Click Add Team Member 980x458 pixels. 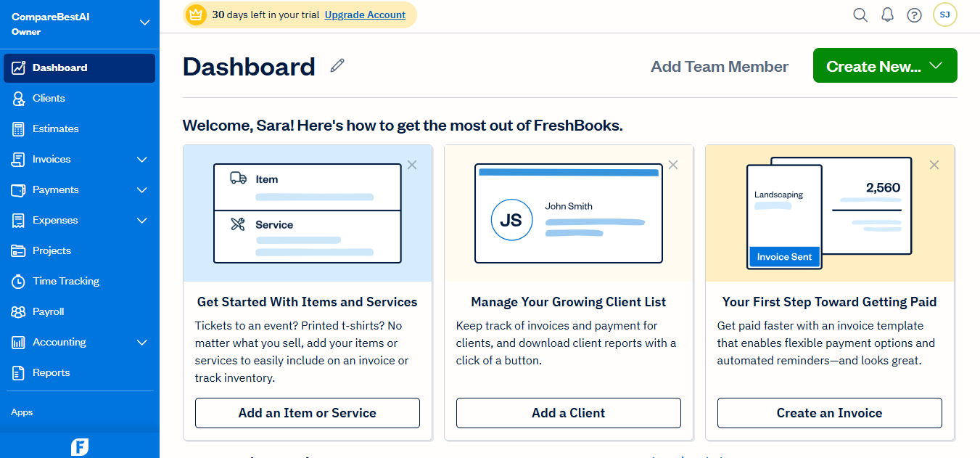click(720, 67)
